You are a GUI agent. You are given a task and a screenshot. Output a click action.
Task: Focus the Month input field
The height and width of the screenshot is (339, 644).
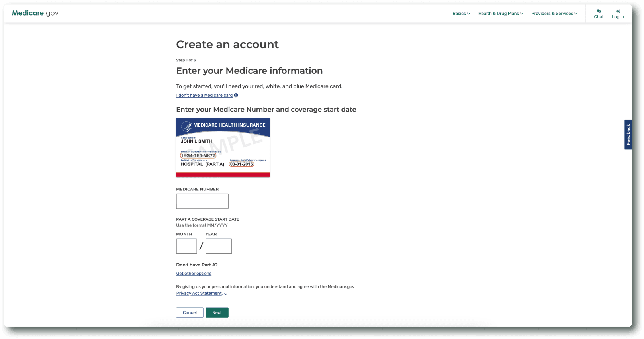coord(186,246)
